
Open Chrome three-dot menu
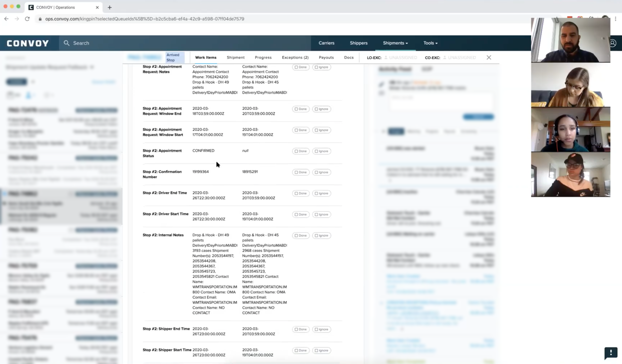pos(616,19)
